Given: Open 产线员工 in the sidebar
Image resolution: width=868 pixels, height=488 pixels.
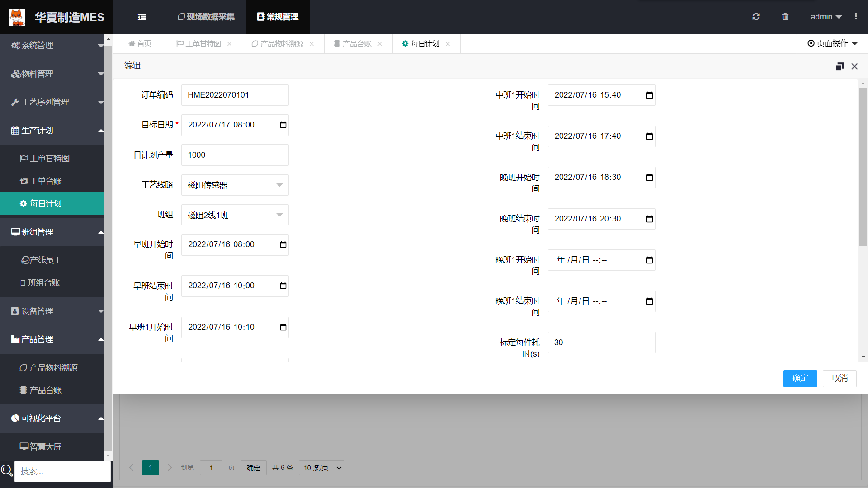Looking at the screenshot, I should click(52, 260).
